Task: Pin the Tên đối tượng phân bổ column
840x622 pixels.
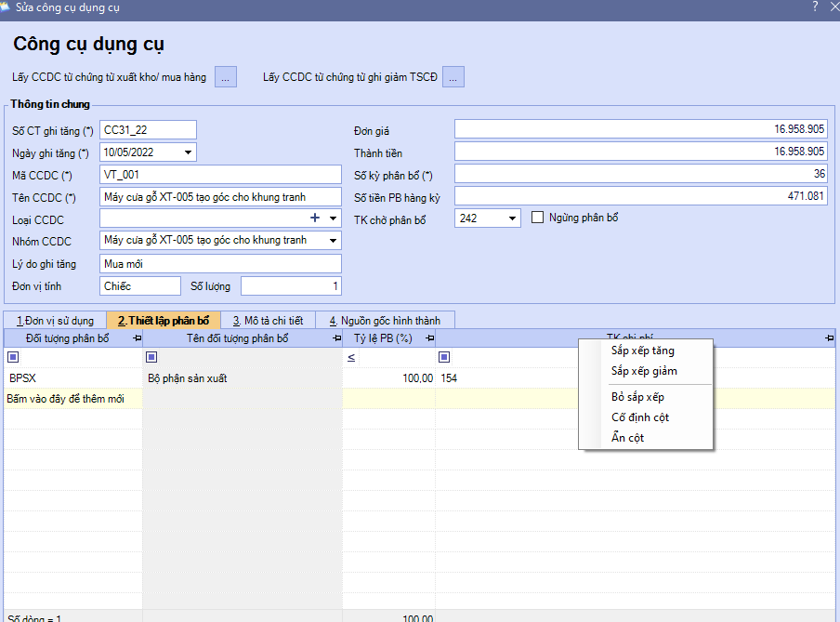Action: tap(337, 338)
